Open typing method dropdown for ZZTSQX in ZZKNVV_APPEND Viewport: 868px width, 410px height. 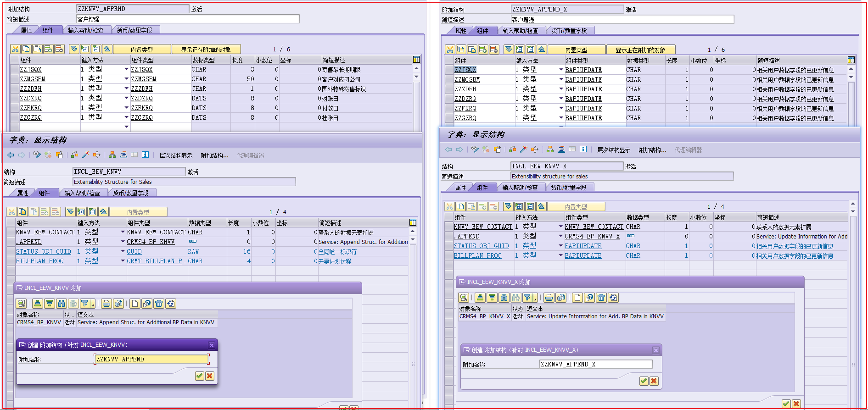[x=126, y=69]
